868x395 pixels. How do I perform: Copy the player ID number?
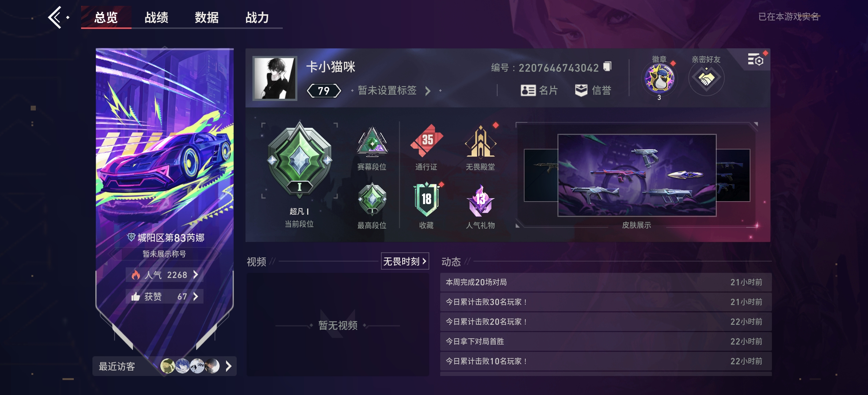tap(607, 67)
